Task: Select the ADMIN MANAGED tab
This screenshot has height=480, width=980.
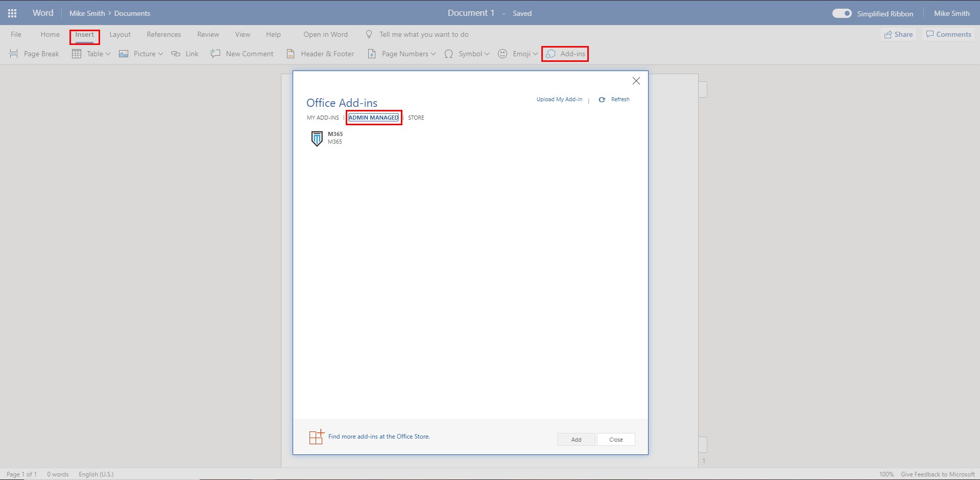Action: click(x=373, y=118)
